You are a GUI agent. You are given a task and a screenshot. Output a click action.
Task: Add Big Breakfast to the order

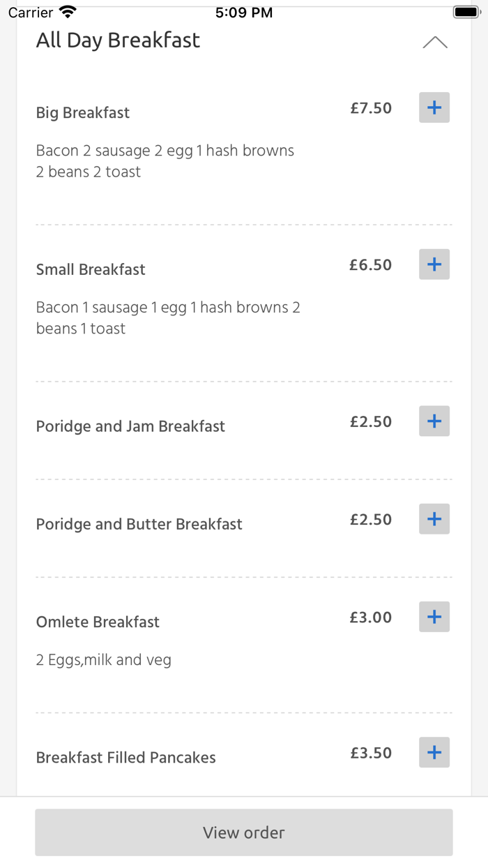click(434, 107)
